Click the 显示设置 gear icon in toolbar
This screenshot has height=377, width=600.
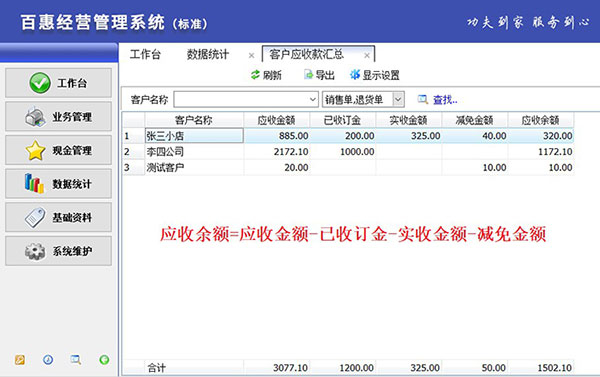coord(355,75)
